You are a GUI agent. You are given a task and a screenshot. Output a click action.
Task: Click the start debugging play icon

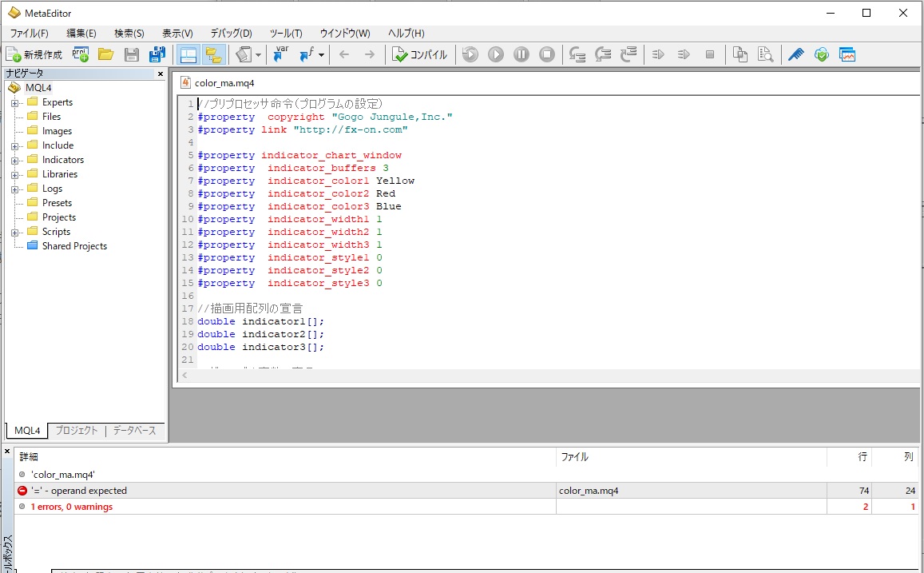click(x=496, y=54)
